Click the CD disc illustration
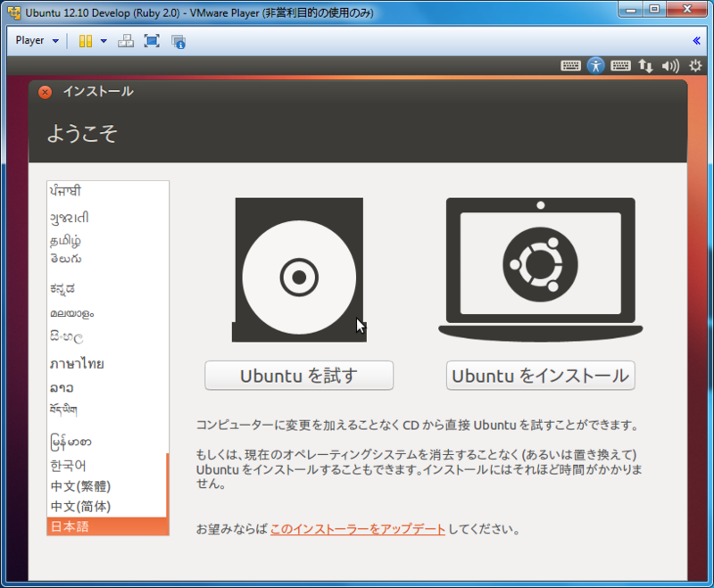 click(x=299, y=269)
